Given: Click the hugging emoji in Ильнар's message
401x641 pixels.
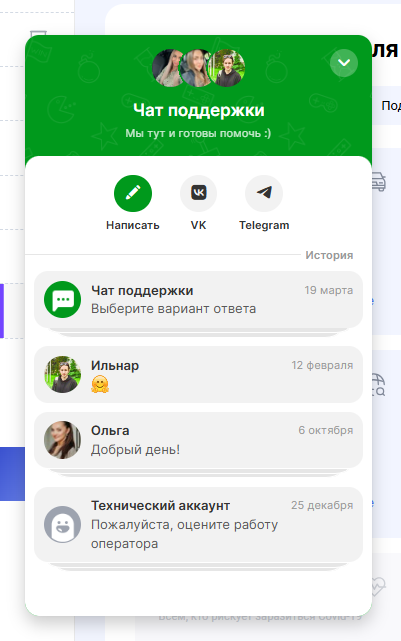Looking at the screenshot, I should point(100,385).
